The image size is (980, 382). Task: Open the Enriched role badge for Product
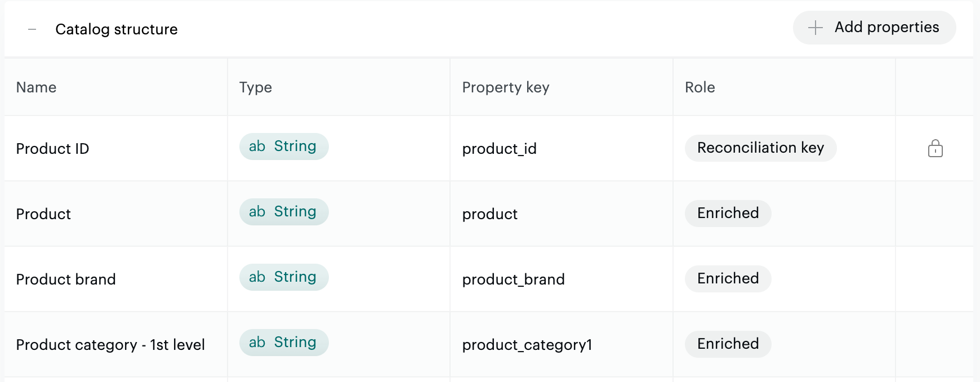tap(728, 213)
